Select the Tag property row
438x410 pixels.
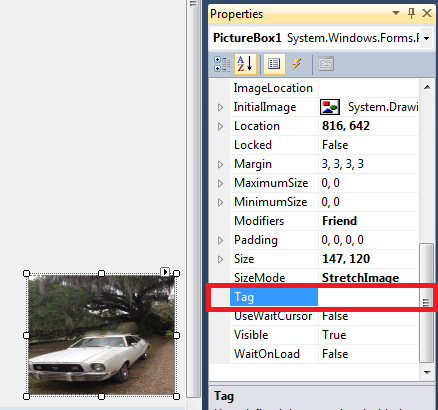[x=314, y=297]
